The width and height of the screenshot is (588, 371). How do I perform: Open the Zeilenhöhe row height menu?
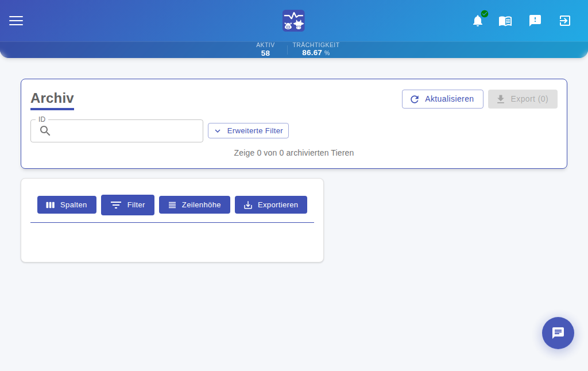coord(195,205)
